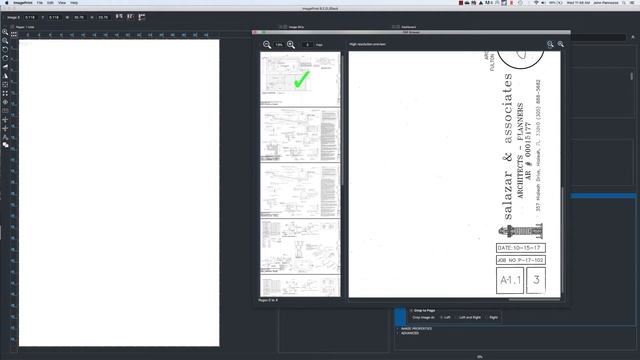Rotate image clockwise from left toolbar
Screen dimensions: 640x360
(x=5, y=58)
